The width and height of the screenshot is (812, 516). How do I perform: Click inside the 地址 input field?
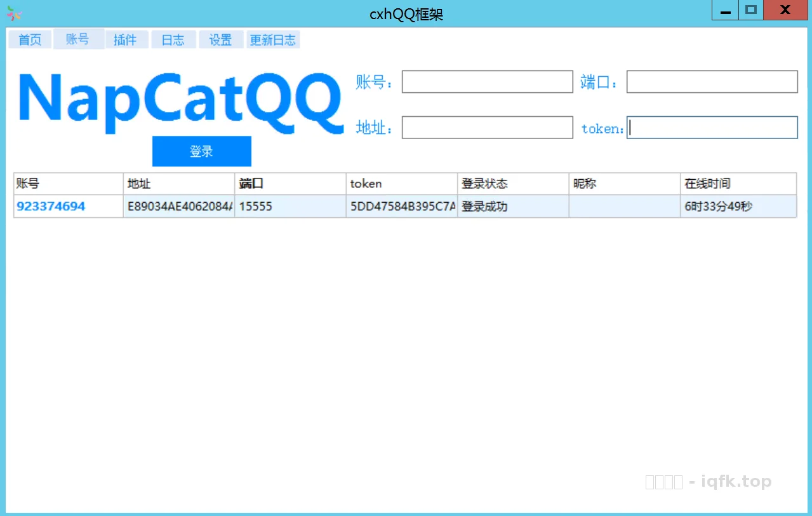click(x=486, y=127)
